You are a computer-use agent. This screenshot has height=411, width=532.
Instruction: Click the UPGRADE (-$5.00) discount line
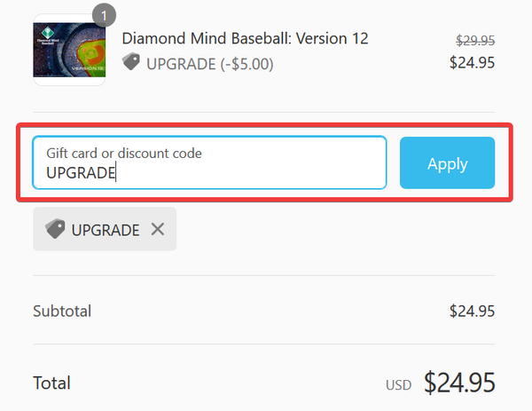pos(209,64)
